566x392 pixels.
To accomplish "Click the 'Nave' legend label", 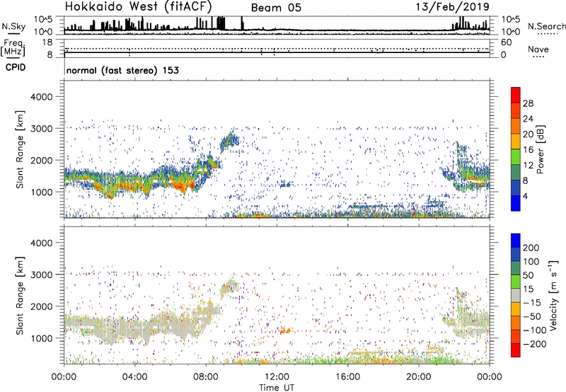I will pyautogui.click(x=538, y=49).
